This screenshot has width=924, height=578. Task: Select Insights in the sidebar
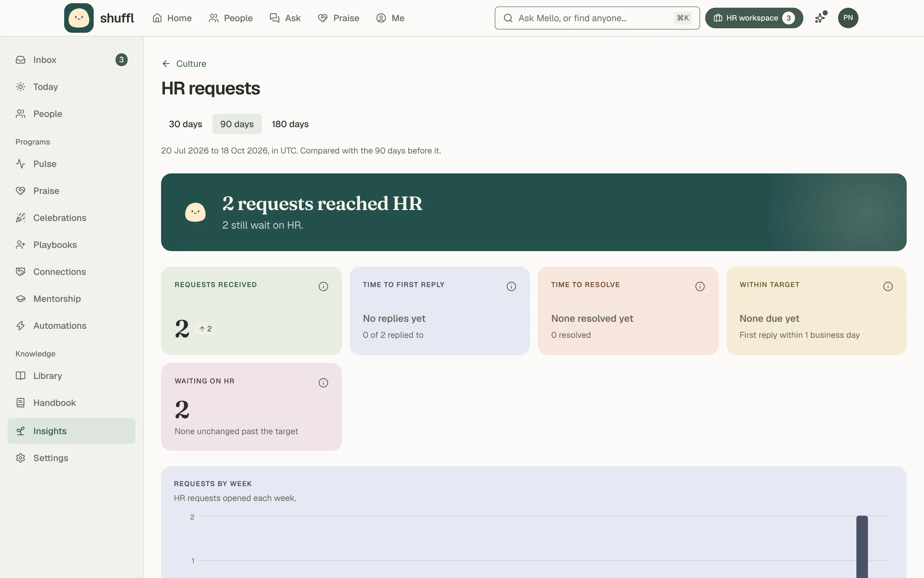tap(72, 431)
